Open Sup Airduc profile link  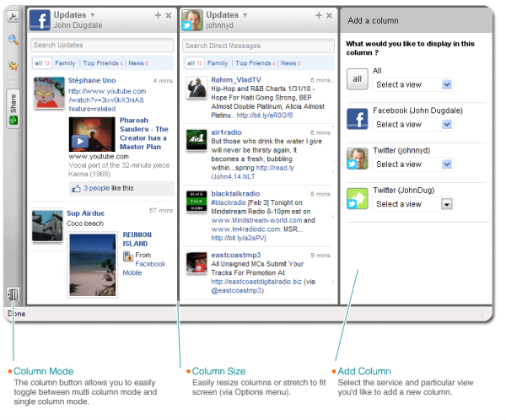[85, 213]
